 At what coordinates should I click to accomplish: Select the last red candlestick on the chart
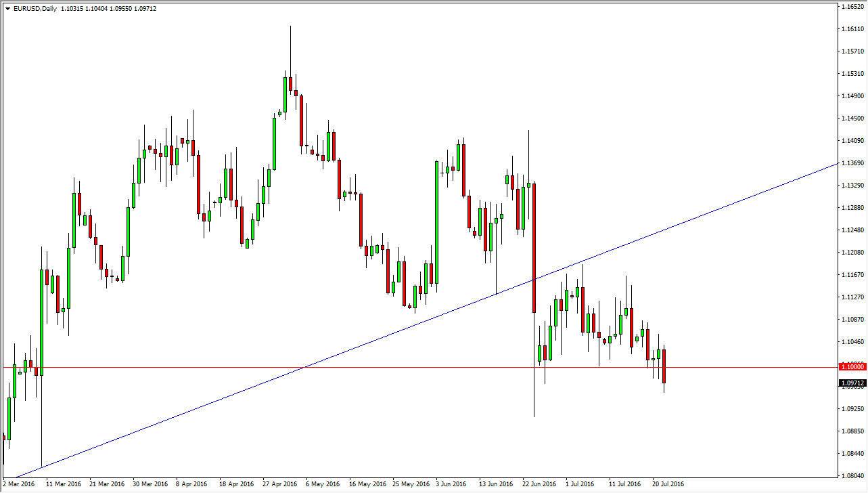click(x=664, y=366)
